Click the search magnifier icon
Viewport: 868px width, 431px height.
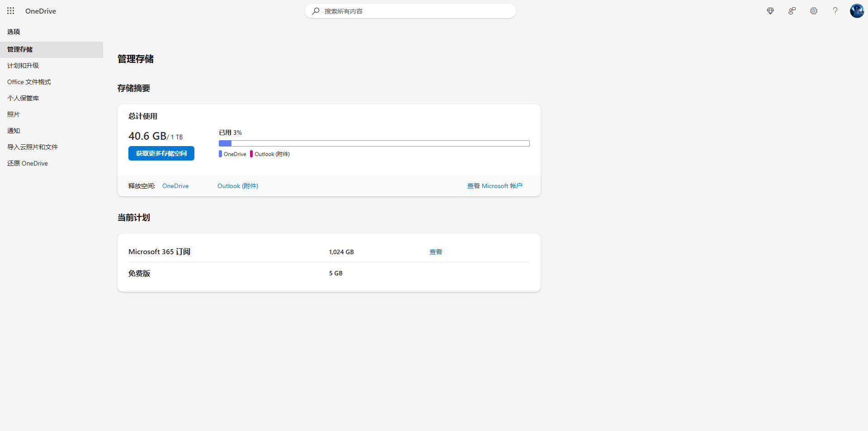[x=316, y=11]
